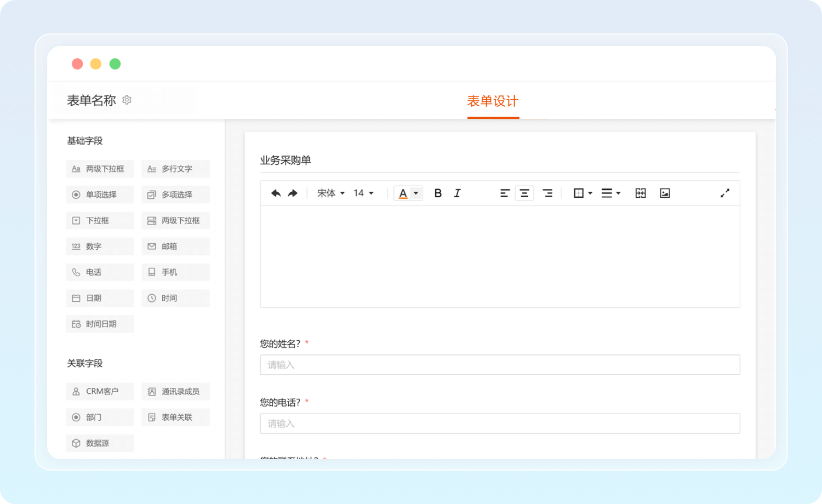This screenshot has height=504, width=822.
Task: Open the table border style dropdown
Action: [x=583, y=193]
